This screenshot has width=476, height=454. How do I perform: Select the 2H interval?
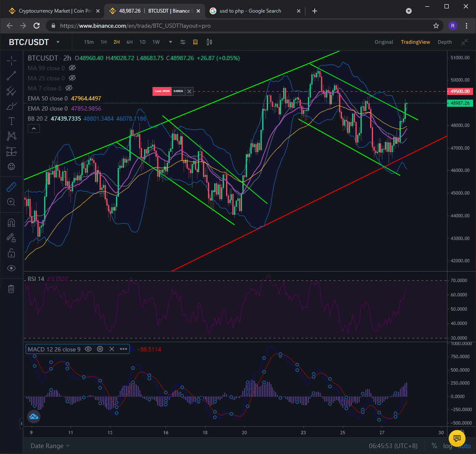116,42
